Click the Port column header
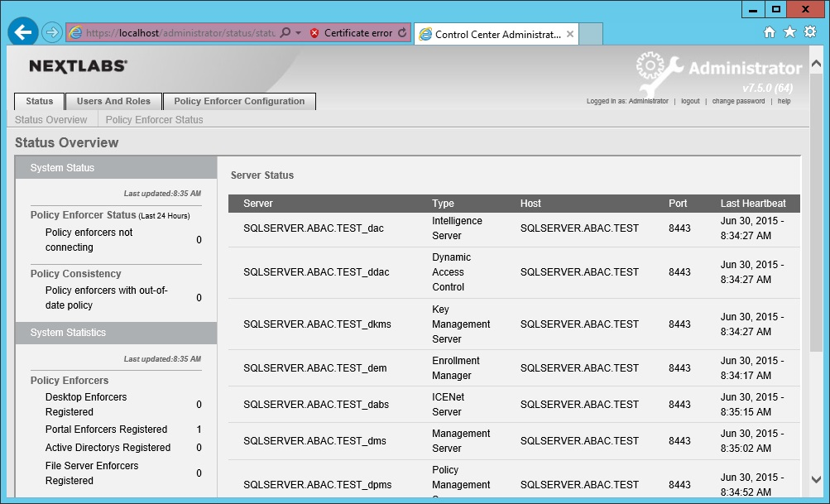This screenshot has width=830, height=504. point(678,204)
